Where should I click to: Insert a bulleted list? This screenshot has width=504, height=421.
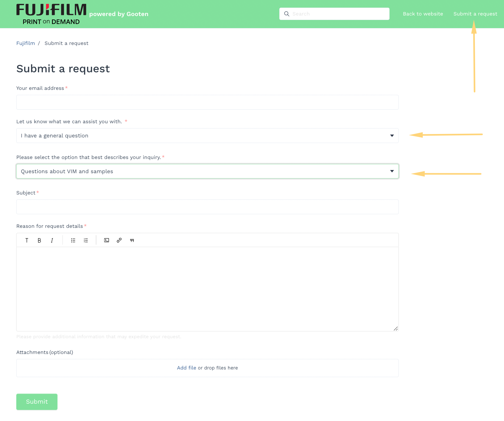(73, 240)
